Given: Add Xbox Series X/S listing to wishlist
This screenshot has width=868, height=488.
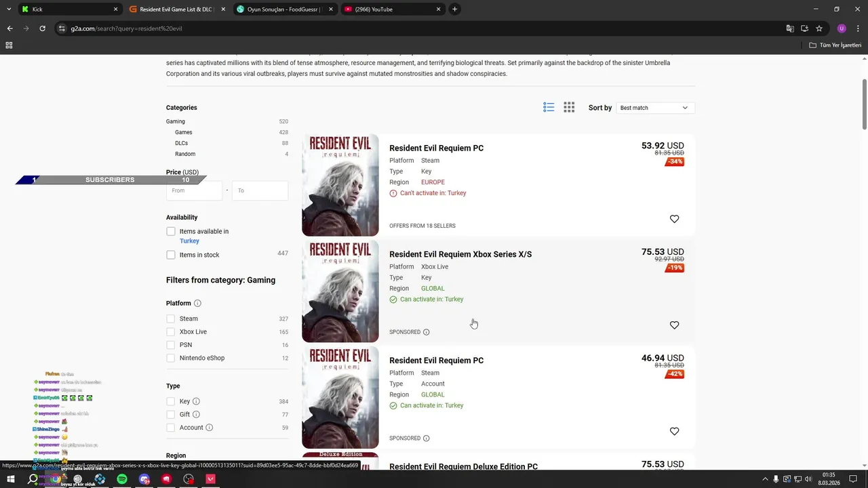Looking at the screenshot, I should pyautogui.click(x=674, y=325).
